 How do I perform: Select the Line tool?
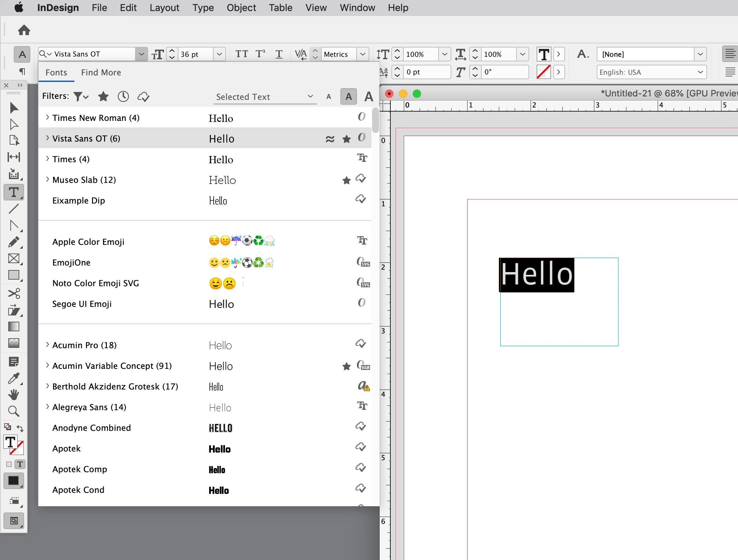[14, 209]
